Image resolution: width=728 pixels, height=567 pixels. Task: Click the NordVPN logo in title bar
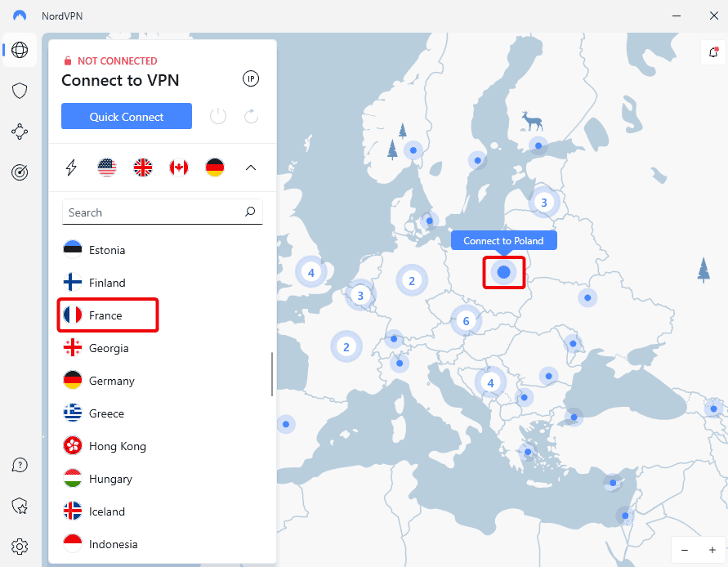tap(20, 16)
